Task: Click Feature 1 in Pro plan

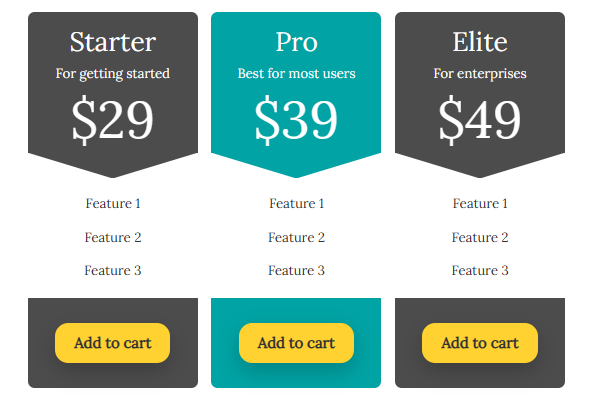Action: tap(296, 204)
